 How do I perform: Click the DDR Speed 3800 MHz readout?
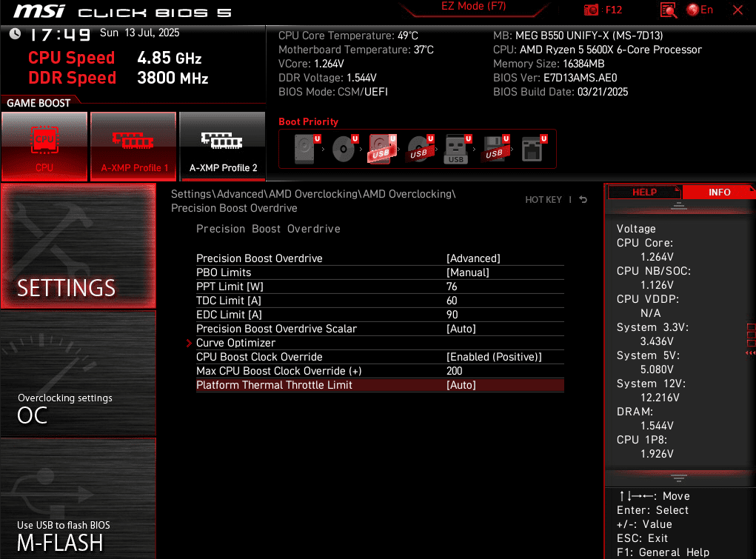118,78
